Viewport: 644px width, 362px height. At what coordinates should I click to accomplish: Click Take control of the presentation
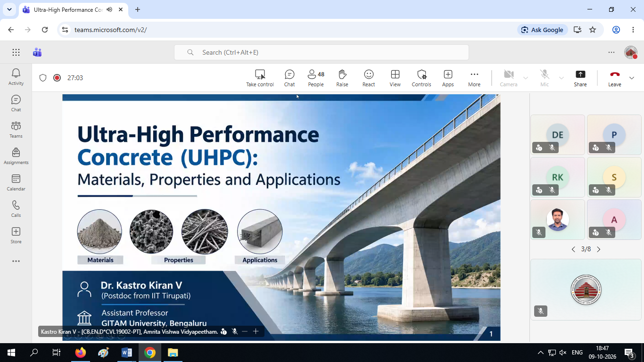tap(260, 78)
